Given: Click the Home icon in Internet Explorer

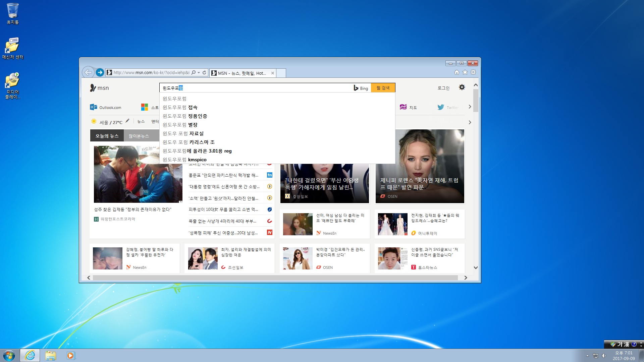Looking at the screenshot, I should pos(457,72).
